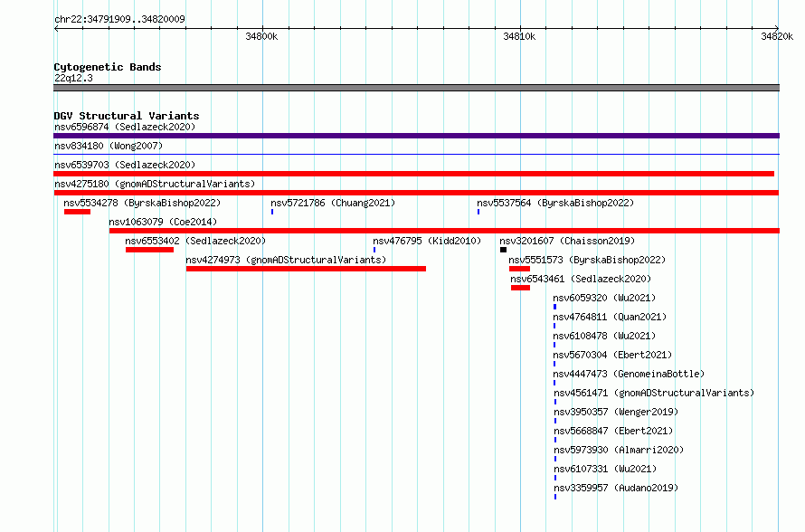Image resolution: width=805 pixels, height=532 pixels.
Task: Open nsv4274973 (gnomADStructuralVariants) label
Action: tap(286, 260)
